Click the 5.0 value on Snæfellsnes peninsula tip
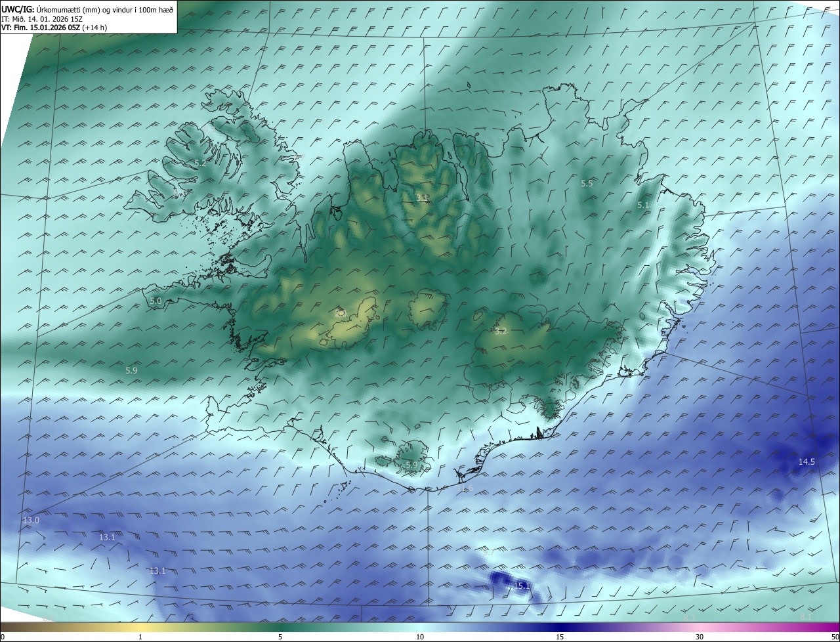 pyautogui.click(x=156, y=301)
